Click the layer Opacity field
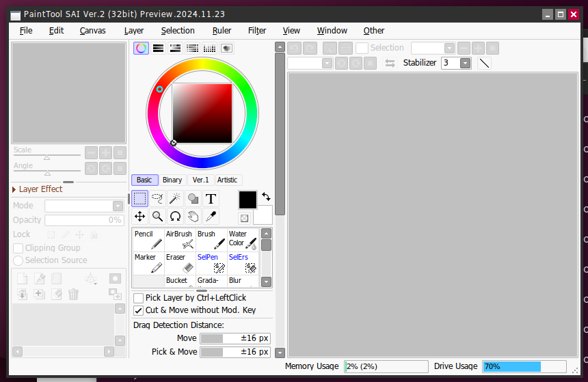The image size is (588, 382). point(84,220)
